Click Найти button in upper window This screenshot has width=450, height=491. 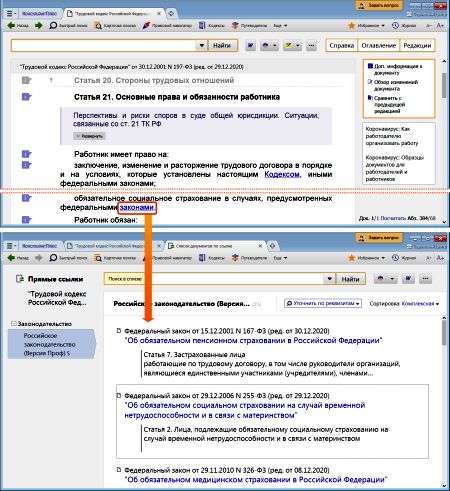pyautogui.click(x=222, y=45)
